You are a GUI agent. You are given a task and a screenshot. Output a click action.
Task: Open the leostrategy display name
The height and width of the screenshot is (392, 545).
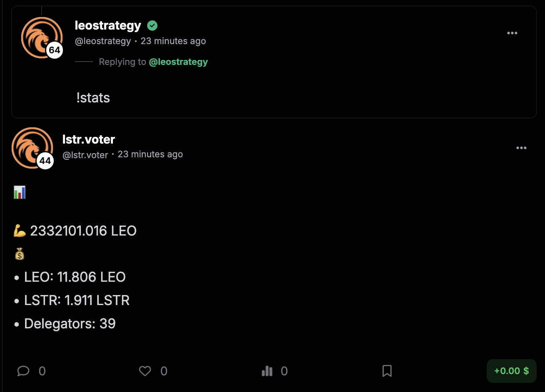click(108, 25)
